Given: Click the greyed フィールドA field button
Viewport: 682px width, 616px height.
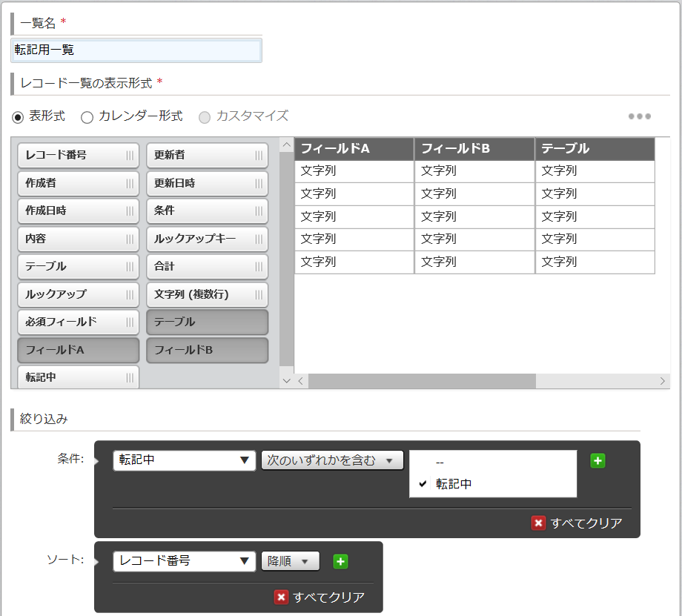Looking at the screenshot, I should [79, 350].
